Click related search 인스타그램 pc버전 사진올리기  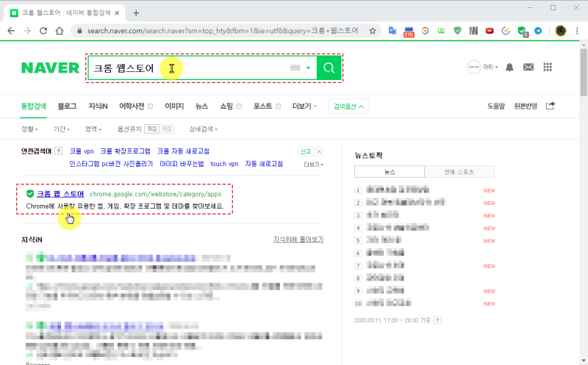coord(111,164)
